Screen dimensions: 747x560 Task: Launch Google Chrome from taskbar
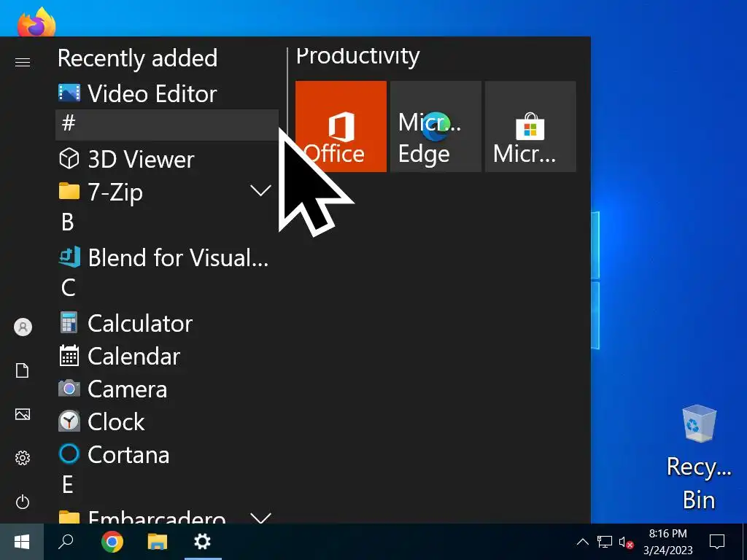[112, 542]
